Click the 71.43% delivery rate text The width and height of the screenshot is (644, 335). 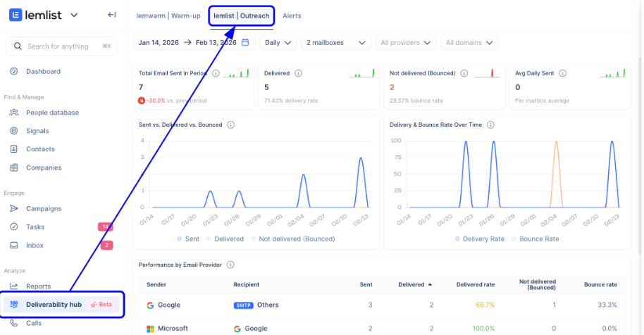tap(291, 101)
